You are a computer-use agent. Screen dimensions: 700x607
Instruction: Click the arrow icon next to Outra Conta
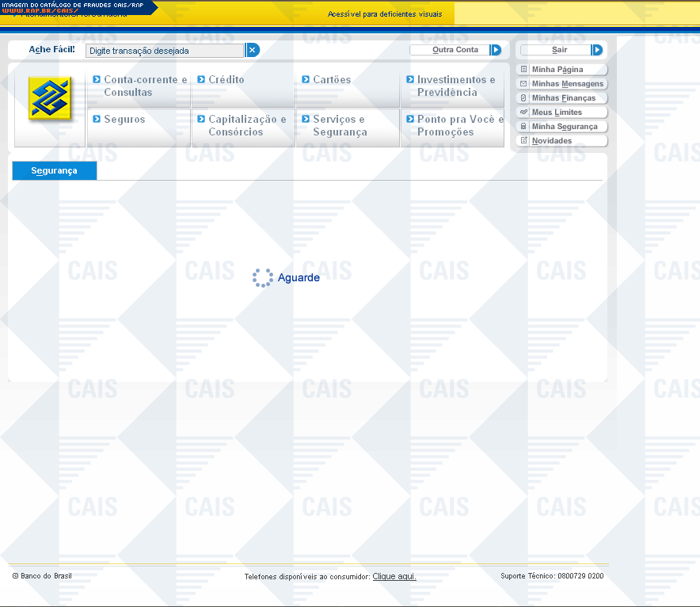point(496,50)
